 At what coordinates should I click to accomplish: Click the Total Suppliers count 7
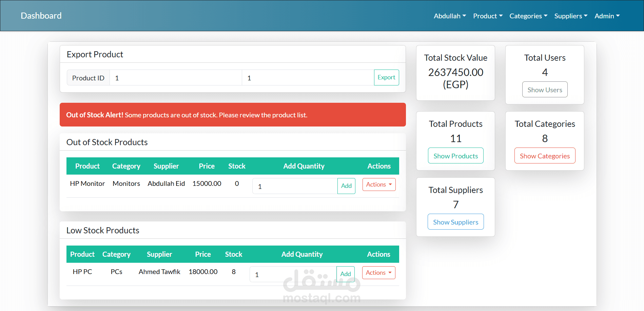(455, 205)
